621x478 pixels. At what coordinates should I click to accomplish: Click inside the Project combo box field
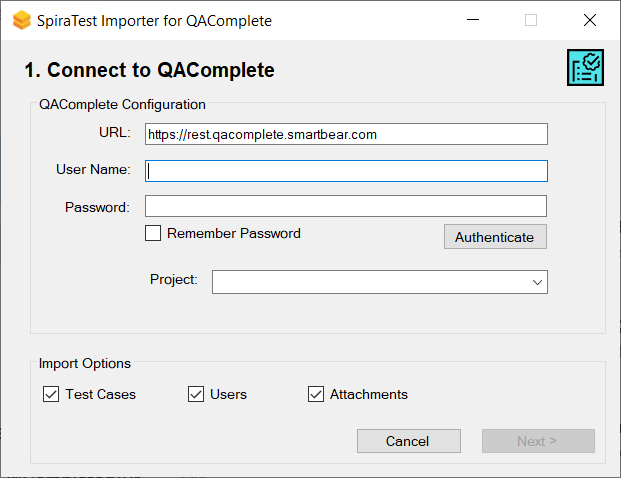[370, 282]
